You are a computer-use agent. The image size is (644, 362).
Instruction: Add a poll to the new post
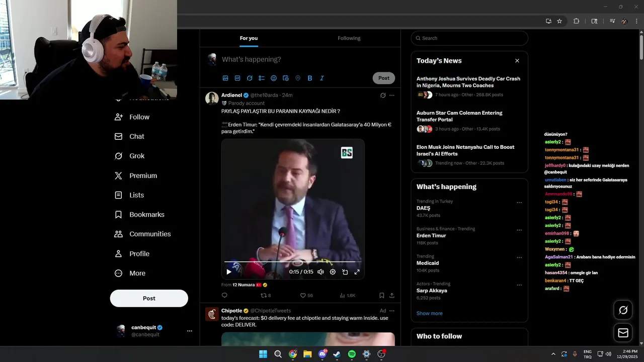(262, 78)
